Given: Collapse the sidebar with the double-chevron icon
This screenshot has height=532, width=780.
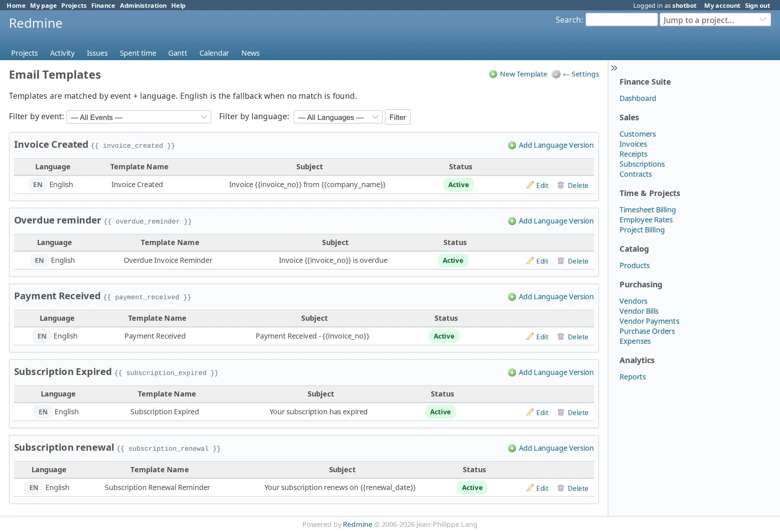Looking at the screenshot, I should (614, 68).
